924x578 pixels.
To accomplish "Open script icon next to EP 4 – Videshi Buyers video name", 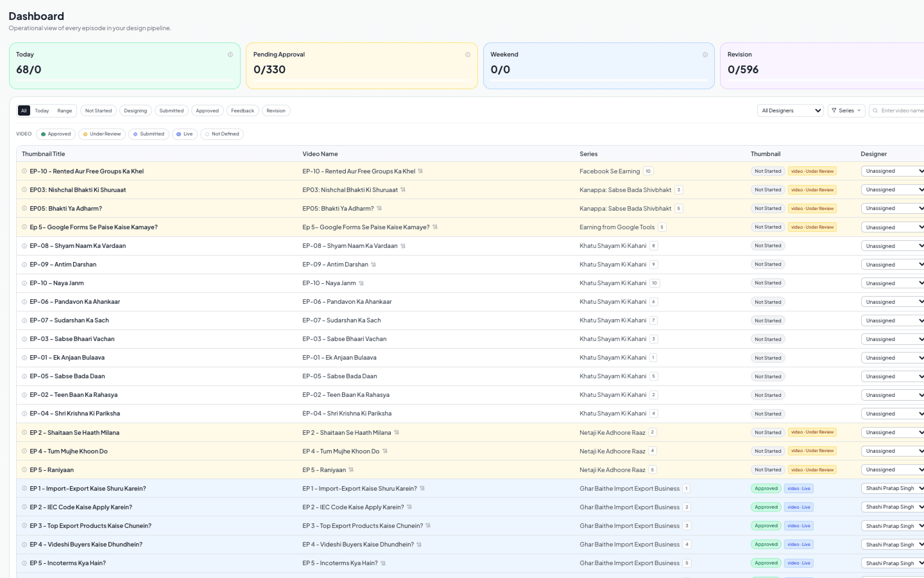I will (419, 544).
